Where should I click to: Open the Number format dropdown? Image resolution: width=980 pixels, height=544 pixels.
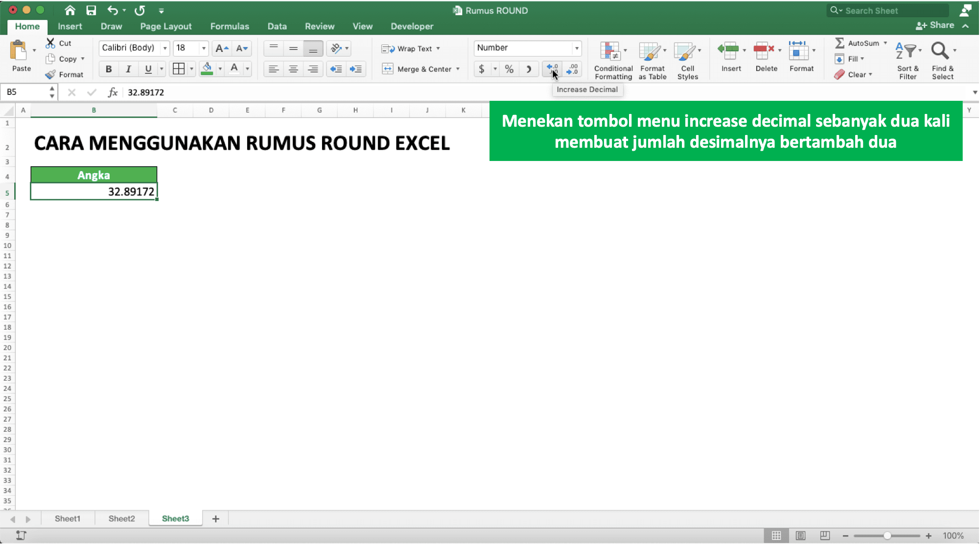coord(577,48)
